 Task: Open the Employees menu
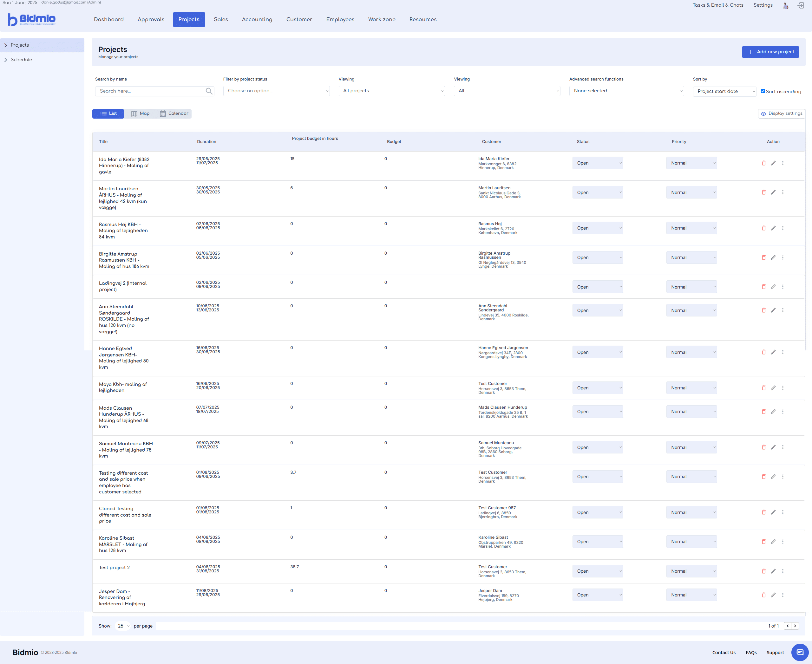[340, 20]
